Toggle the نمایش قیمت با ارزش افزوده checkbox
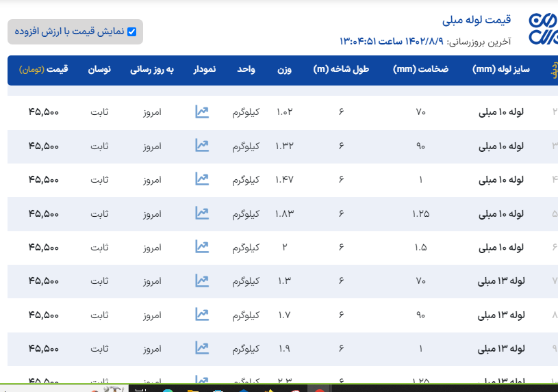This screenshot has height=392, width=558. point(132,31)
